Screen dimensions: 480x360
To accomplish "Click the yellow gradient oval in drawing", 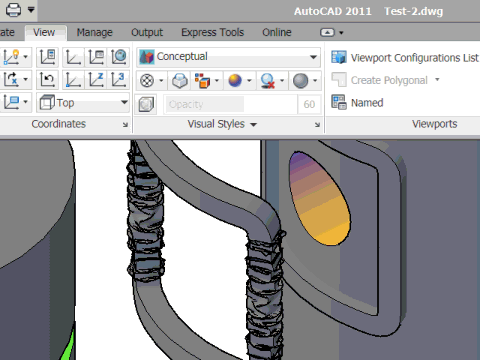I will click(320, 199).
